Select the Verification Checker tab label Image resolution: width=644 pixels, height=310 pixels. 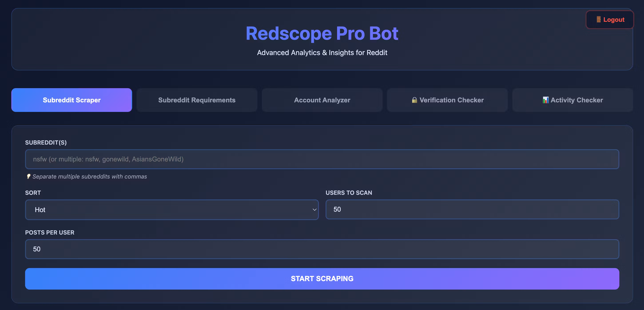451,100
